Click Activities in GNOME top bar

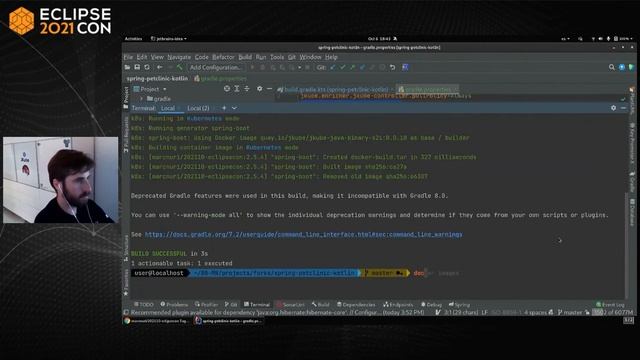(133, 39)
